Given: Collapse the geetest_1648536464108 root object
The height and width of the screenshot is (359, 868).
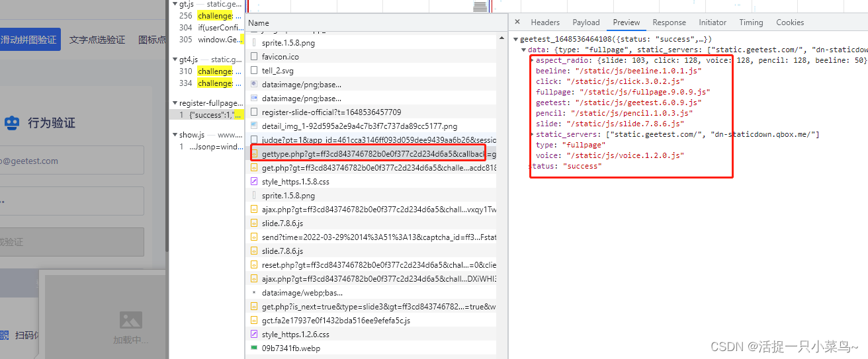Looking at the screenshot, I should point(516,40).
